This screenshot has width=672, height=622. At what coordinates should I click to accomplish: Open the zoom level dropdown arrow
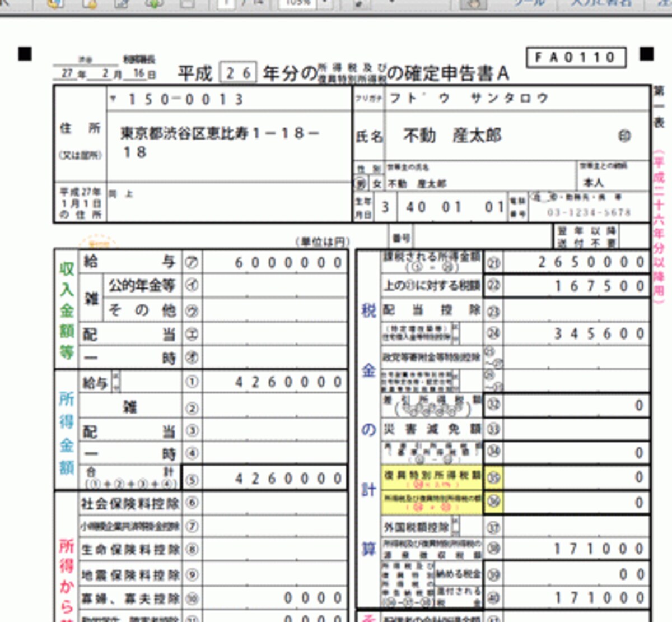326,3
